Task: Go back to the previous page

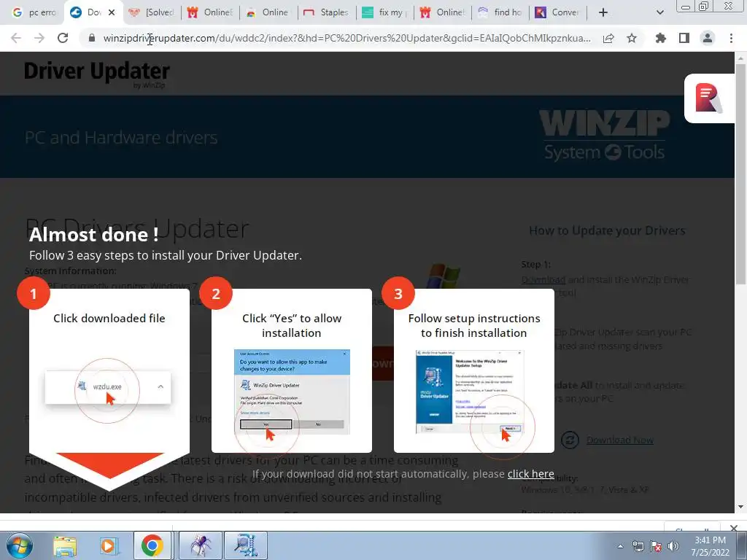Action: [x=16, y=38]
